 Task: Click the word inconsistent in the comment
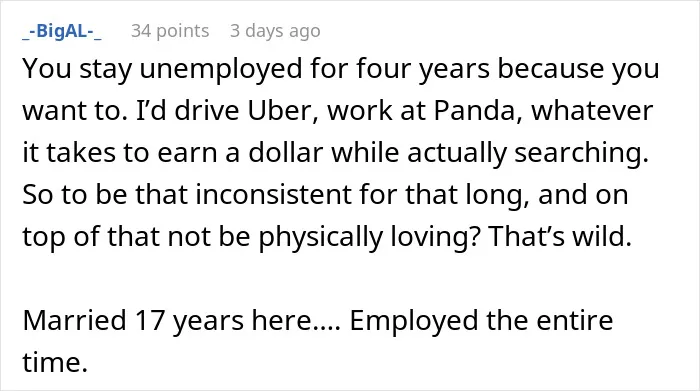(x=273, y=194)
